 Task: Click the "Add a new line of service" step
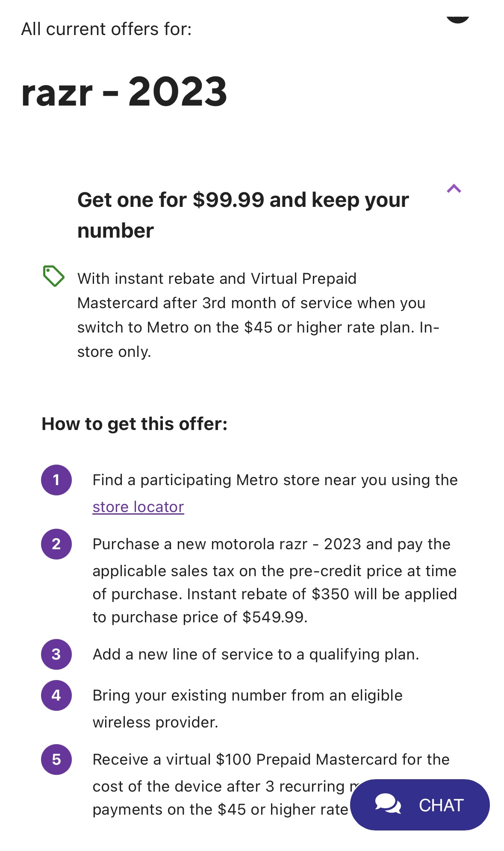(x=256, y=654)
